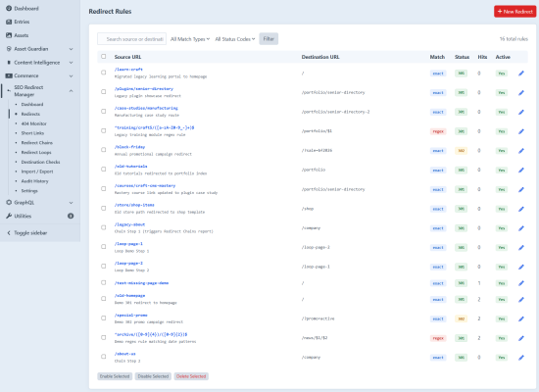Screen dimensions: 539x392
Task: Check the /special-promo row checkbox
Action: (104, 318)
